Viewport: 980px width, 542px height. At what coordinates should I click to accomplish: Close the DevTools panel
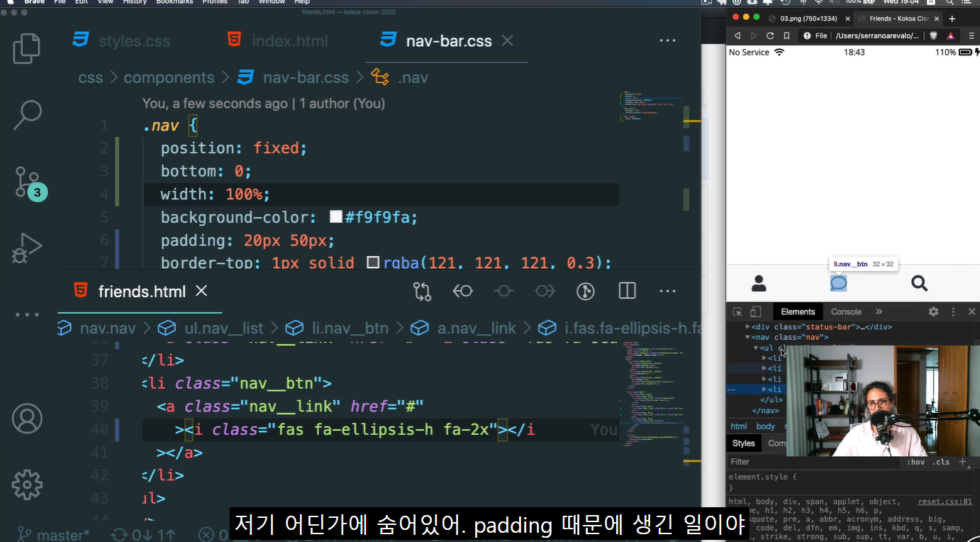pos(971,311)
